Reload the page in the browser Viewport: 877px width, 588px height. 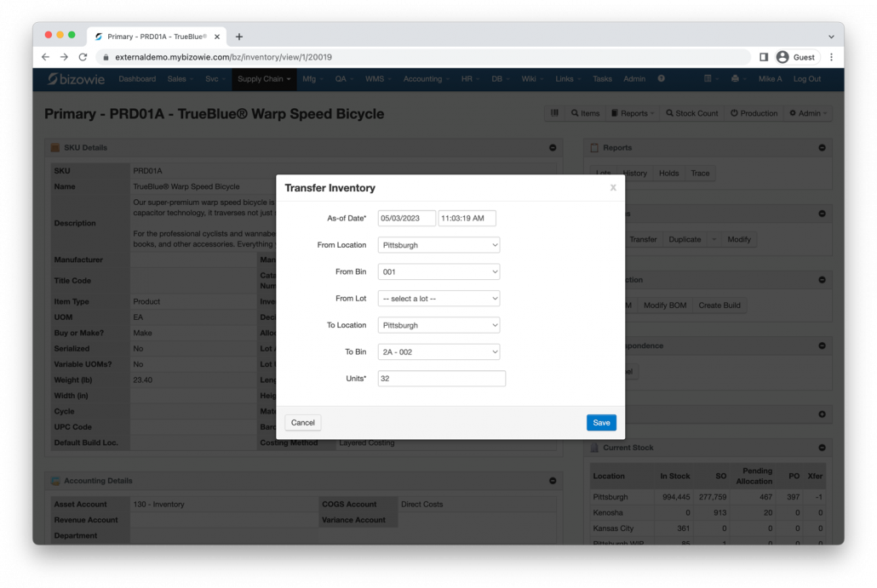coord(83,57)
